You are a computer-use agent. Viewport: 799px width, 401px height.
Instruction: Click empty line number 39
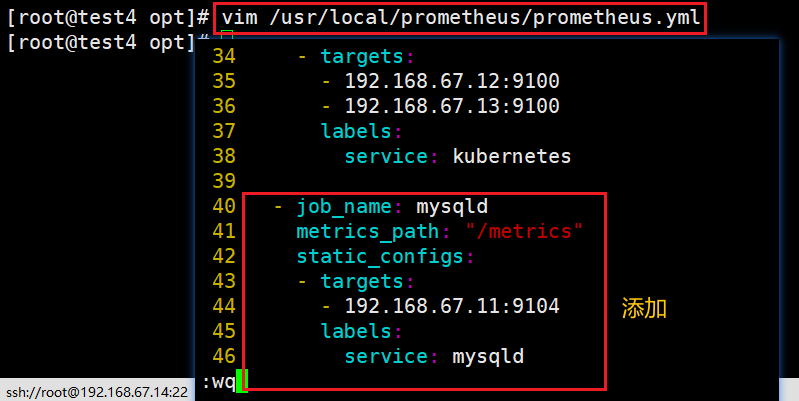point(224,181)
